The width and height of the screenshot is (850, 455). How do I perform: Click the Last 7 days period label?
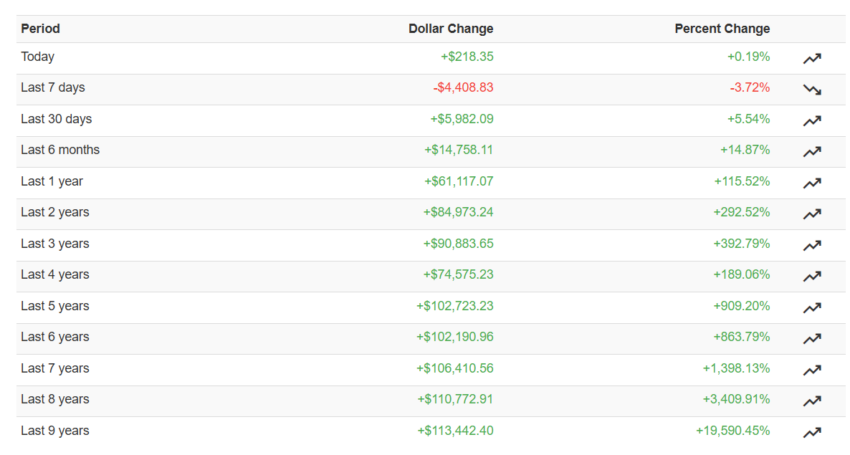53,88
